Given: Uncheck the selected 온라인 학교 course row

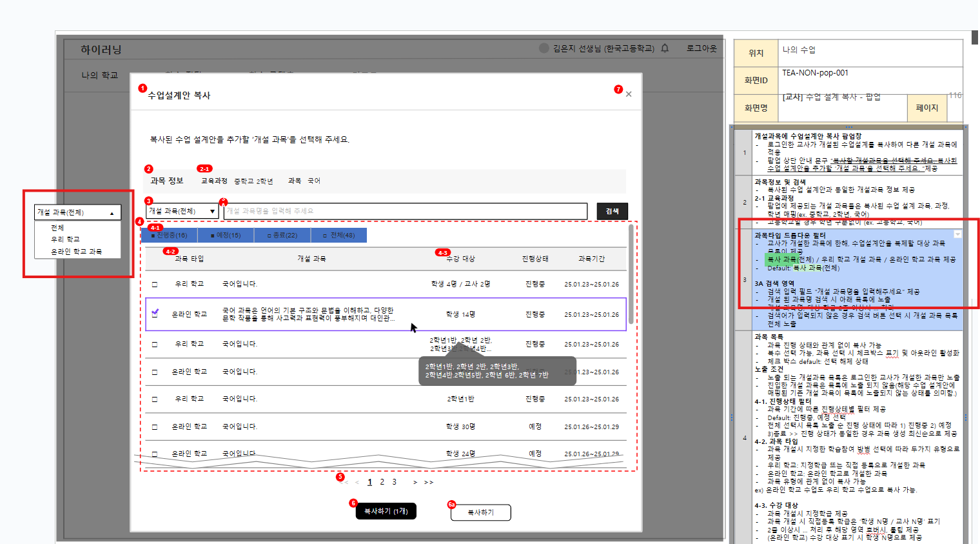Looking at the screenshot, I should (155, 314).
